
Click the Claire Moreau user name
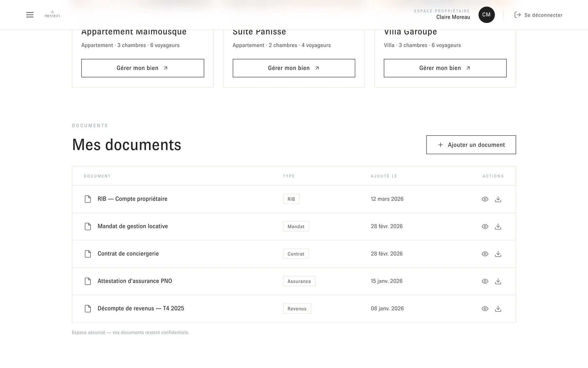tap(453, 17)
